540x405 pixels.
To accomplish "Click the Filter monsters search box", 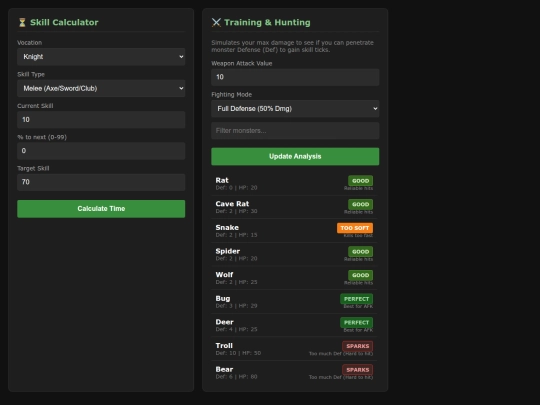I will [295, 131].
